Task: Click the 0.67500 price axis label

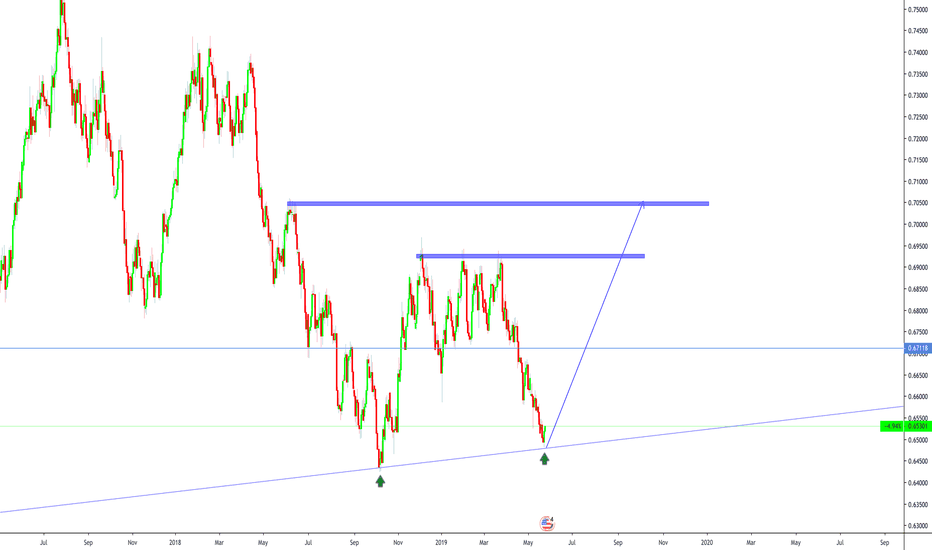Action: [x=919, y=332]
